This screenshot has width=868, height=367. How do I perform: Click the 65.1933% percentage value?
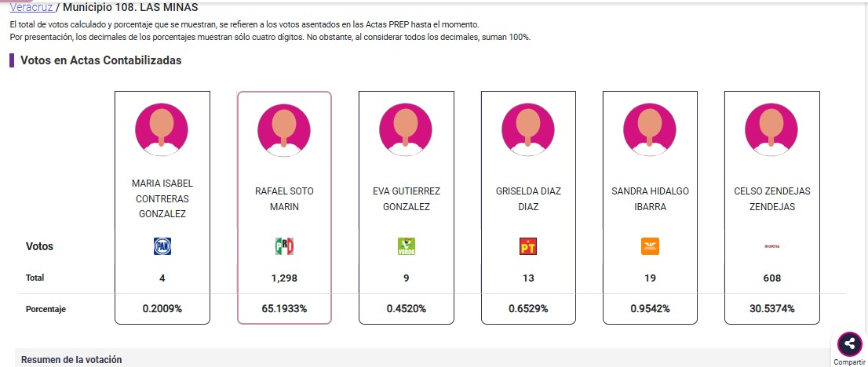point(284,309)
